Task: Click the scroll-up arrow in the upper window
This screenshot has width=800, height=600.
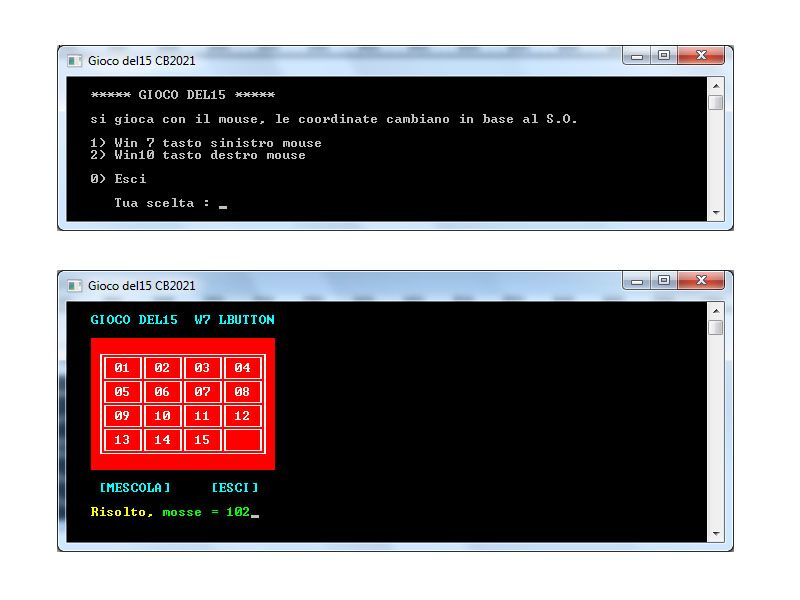Action: click(x=716, y=86)
